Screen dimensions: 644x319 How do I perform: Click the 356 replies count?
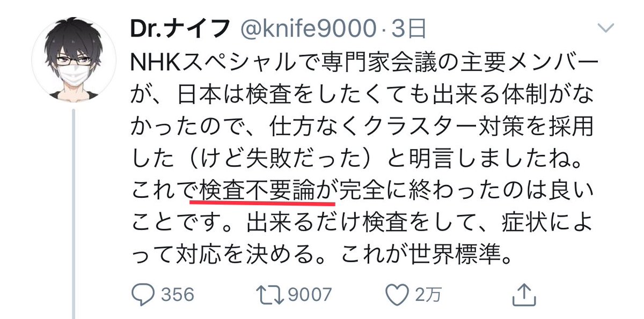click(178, 294)
